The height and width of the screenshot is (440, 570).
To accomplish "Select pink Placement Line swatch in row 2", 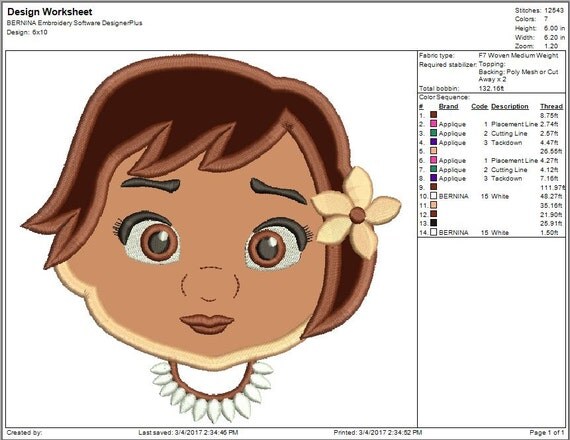I will (x=433, y=124).
